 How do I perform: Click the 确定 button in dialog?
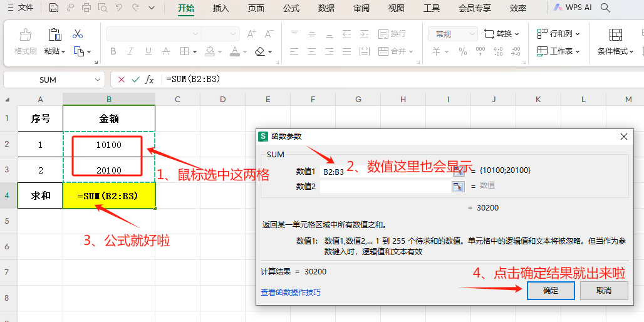click(x=551, y=291)
